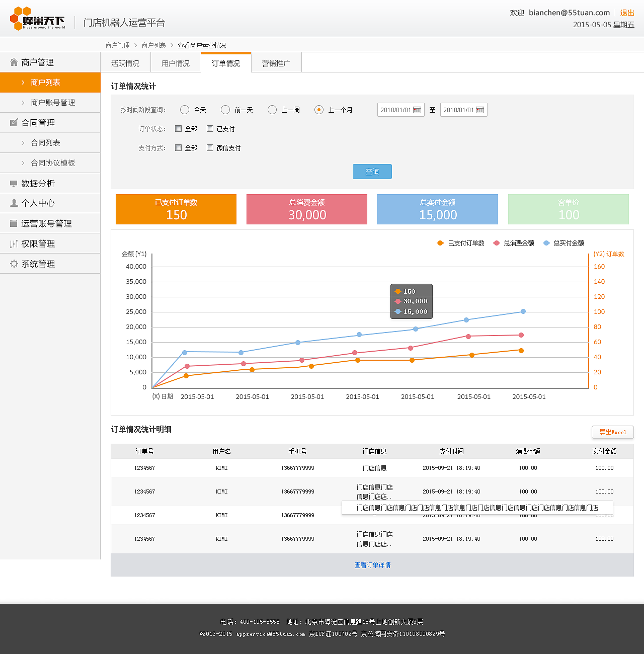Check 全部 under 订单状态
This screenshot has width=644, height=654.
178,129
